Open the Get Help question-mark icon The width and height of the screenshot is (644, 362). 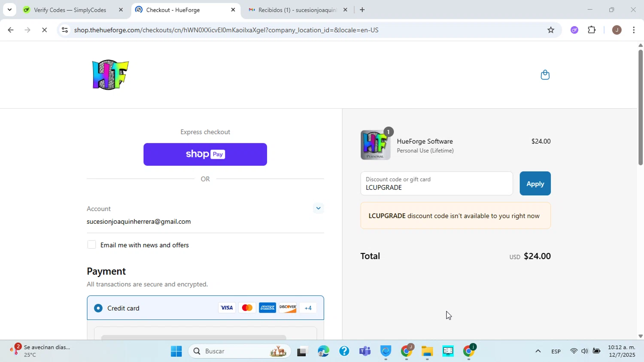[x=344, y=351]
